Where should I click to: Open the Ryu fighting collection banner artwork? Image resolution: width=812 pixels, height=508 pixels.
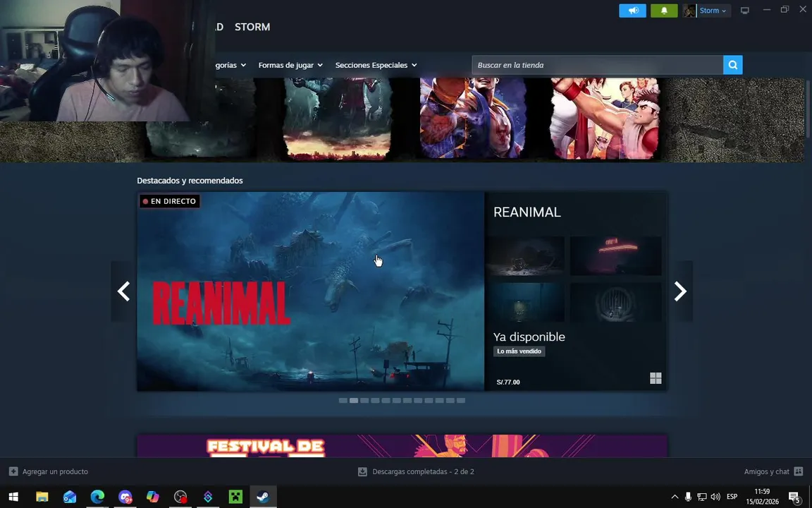(605, 119)
